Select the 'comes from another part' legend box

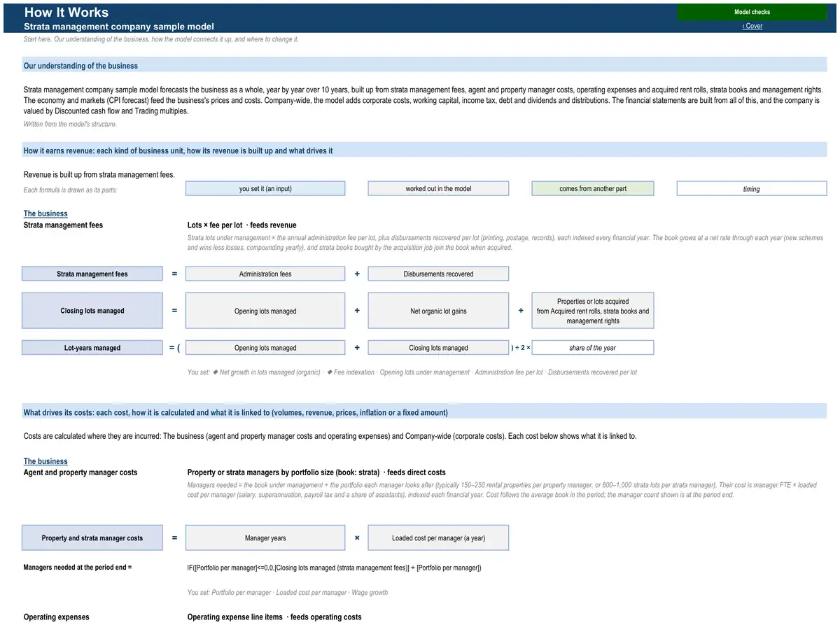coord(593,188)
